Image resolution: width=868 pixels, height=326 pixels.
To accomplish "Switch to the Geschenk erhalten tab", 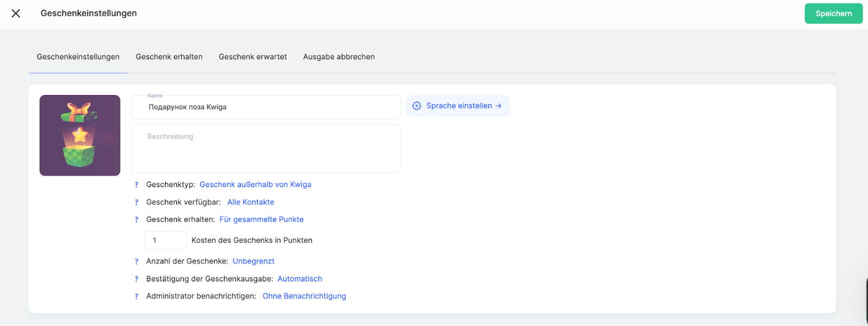I will tap(169, 57).
